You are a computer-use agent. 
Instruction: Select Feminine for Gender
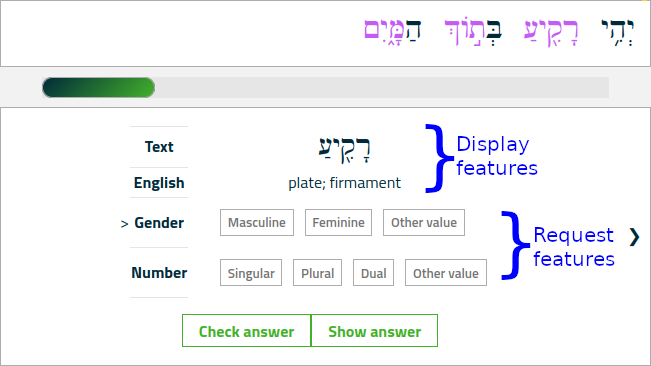tap(338, 222)
